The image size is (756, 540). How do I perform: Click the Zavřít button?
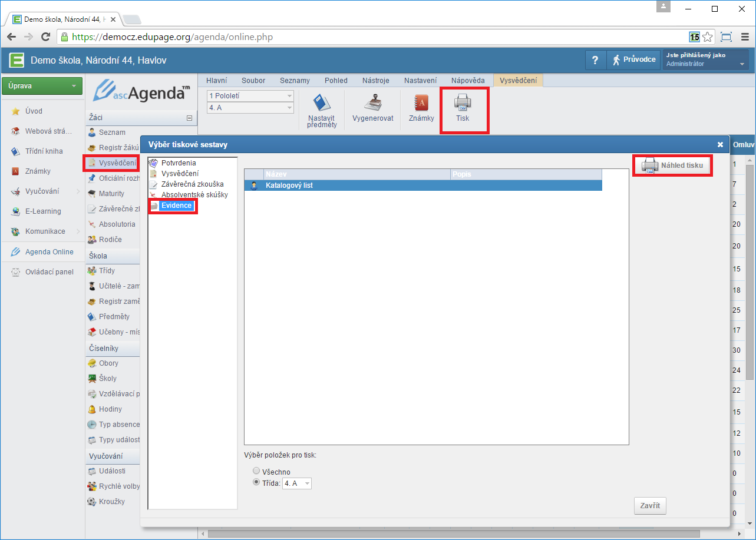coord(650,506)
